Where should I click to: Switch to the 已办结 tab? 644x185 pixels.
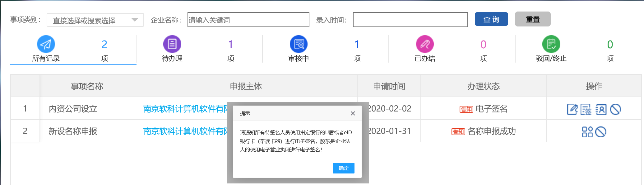pyautogui.click(x=425, y=59)
